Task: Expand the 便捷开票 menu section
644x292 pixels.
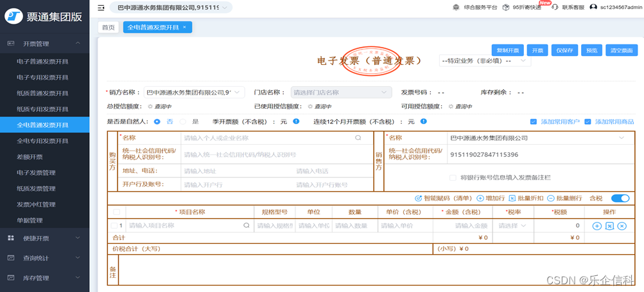Action: pyautogui.click(x=78, y=238)
